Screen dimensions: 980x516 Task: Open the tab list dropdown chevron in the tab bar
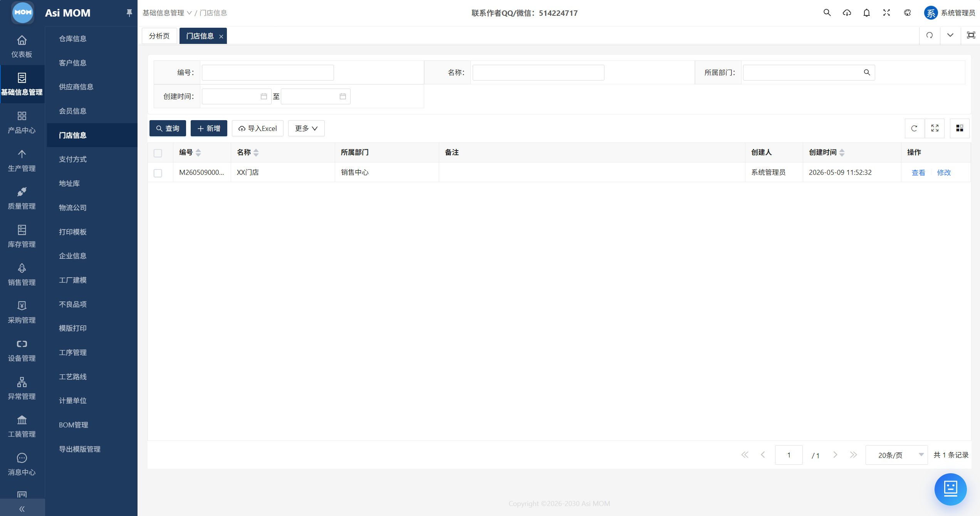[x=950, y=35]
